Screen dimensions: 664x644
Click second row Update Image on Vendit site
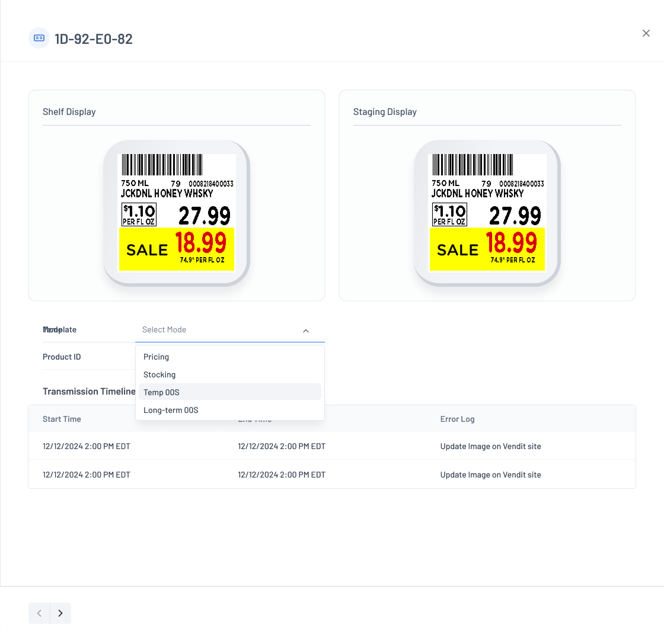point(490,475)
